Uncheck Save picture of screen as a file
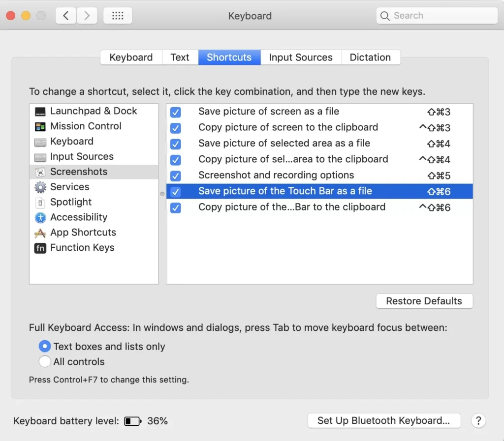The height and width of the screenshot is (441, 504). (x=176, y=112)
